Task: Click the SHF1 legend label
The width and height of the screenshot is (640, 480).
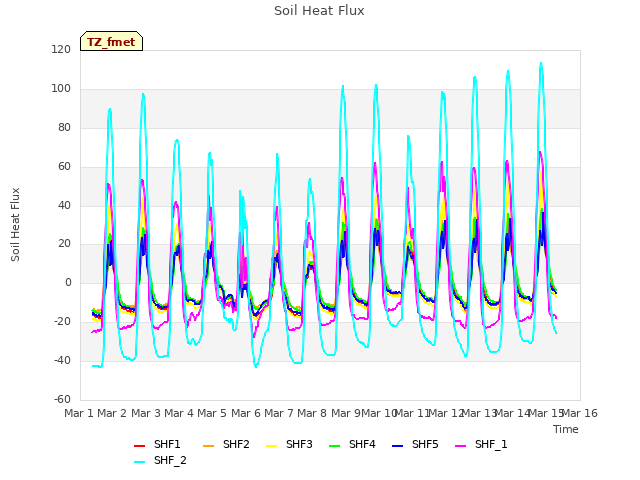Action: 167,444
